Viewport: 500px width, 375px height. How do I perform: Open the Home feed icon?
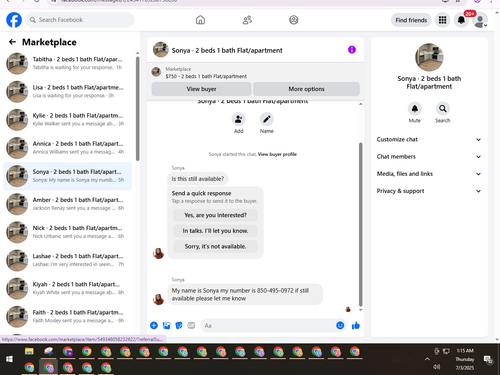pyautogui.click(x=200, y=20)
